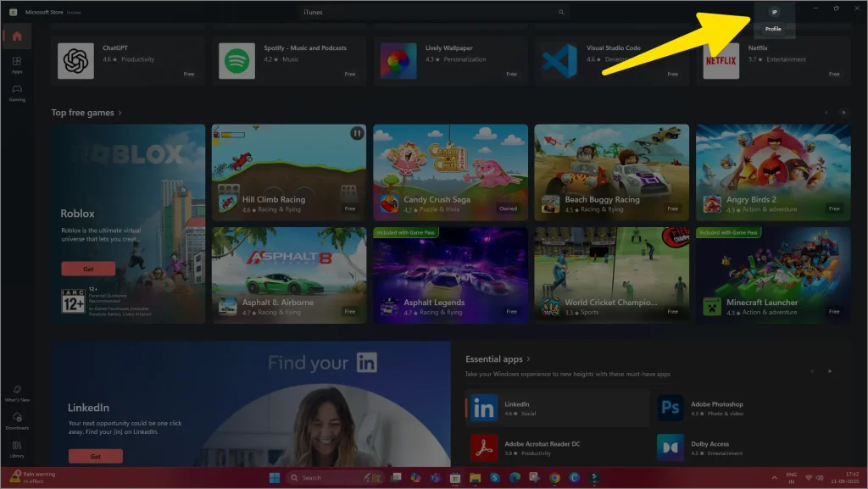The width and height of the screenshot is (868, 489).
Task: Click the Top free games chevron
Action: pyautogui.click(x=119, y=112)
